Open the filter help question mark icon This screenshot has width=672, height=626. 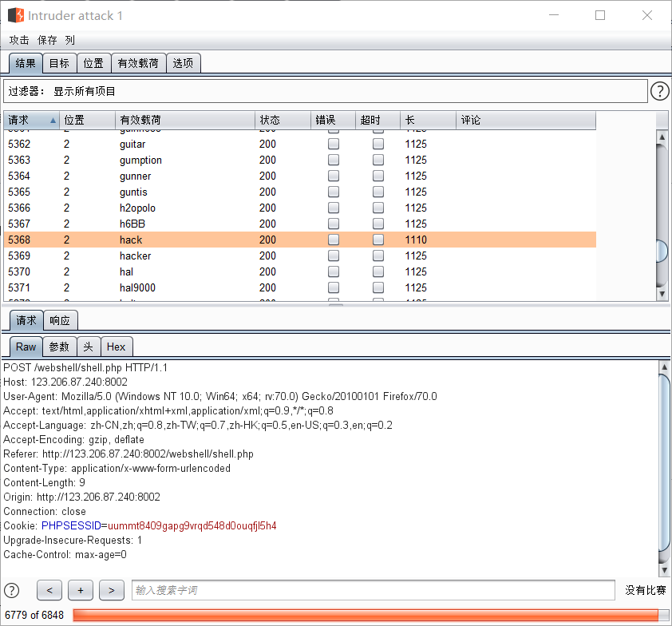coord(659,91)
